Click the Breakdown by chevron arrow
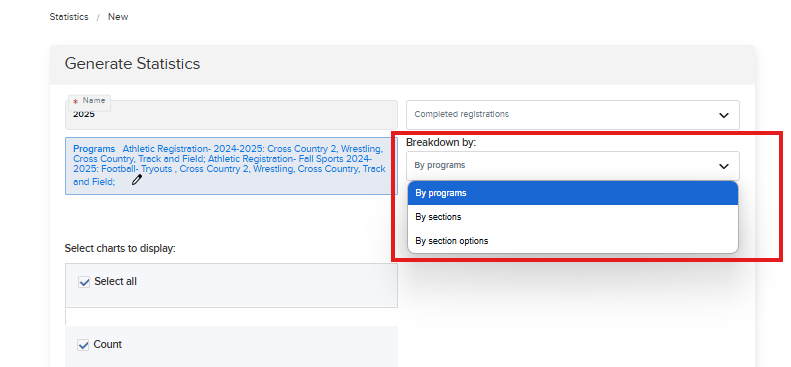The image size is (791, 367). [723, 166]
